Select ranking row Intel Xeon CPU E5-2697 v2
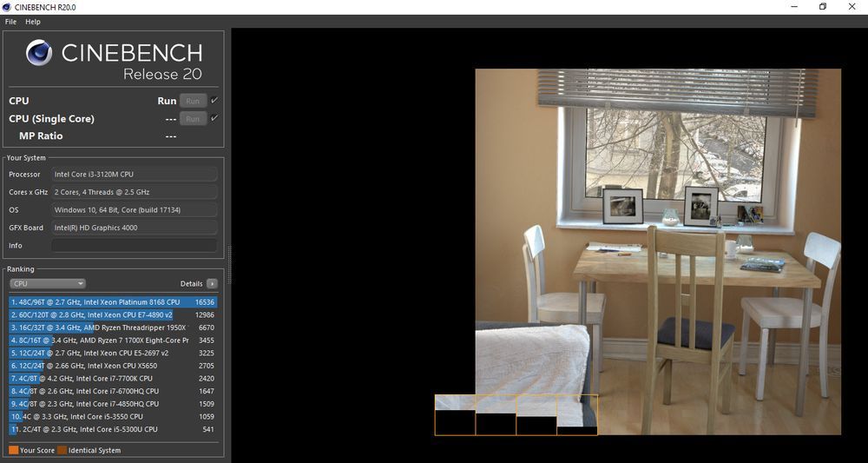This screenshot has width=868, height=463. point(113,354)
